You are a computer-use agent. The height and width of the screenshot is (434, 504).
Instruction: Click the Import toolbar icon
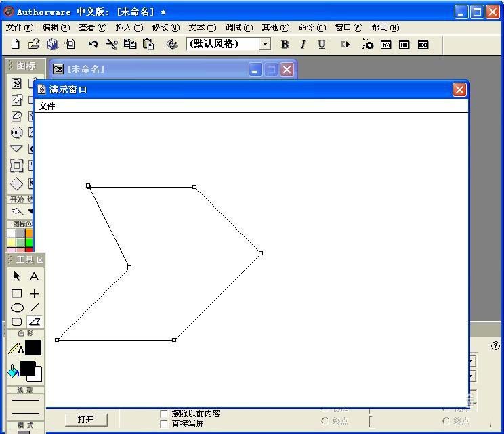click(70, 44)
